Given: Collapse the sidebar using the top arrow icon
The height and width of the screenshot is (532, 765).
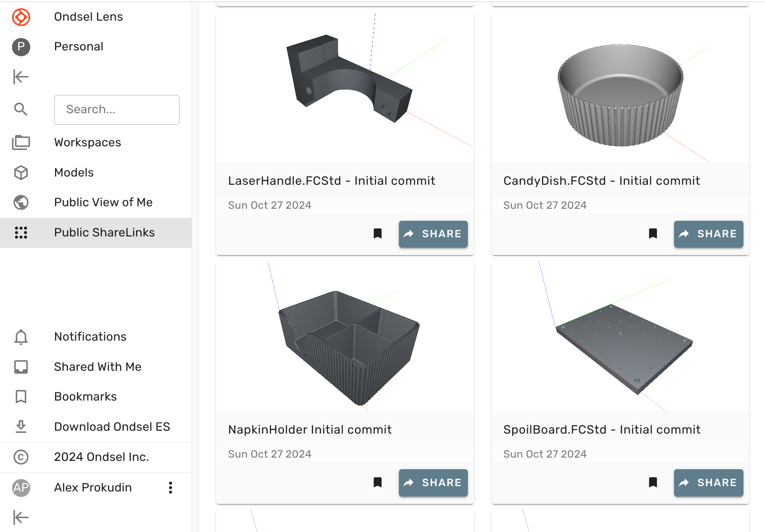Looking at the screenshot, I should click(21, 76).
